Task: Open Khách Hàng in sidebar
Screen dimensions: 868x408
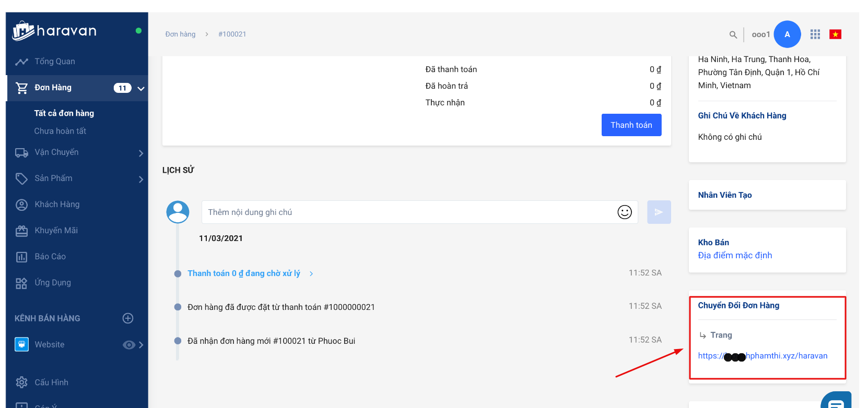Action: pyautogui.click(x=57, y=205)
